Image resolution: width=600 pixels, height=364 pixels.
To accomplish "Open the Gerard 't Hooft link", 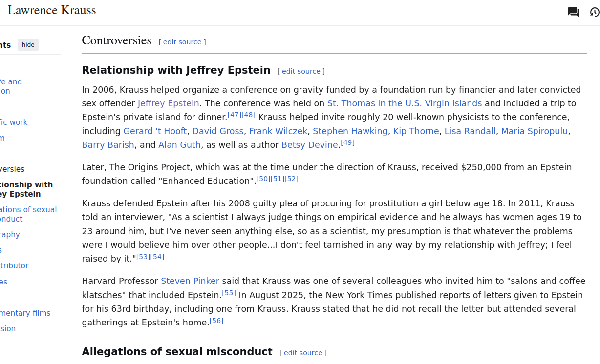I will pyautogui.click(x=155, y=131).
